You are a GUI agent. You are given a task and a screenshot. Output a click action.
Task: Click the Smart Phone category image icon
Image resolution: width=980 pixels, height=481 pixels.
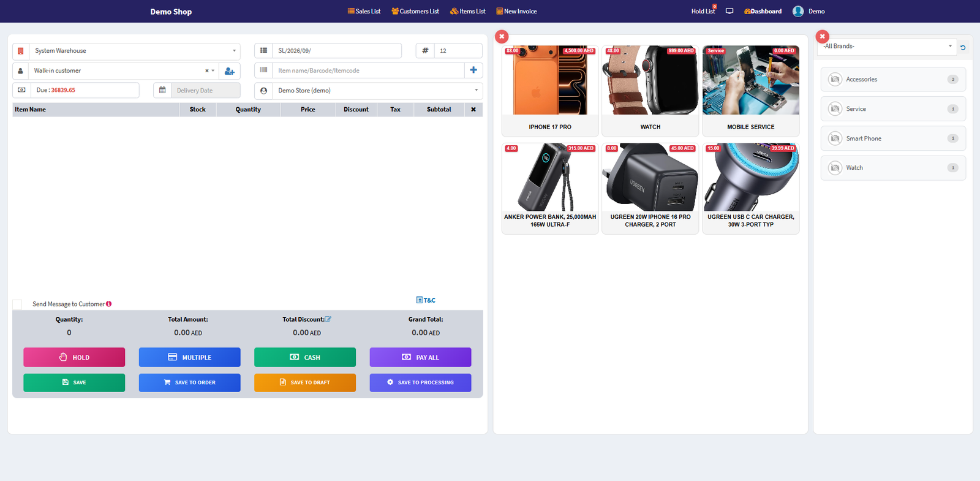pyautogui.click(x=835, y=138)
